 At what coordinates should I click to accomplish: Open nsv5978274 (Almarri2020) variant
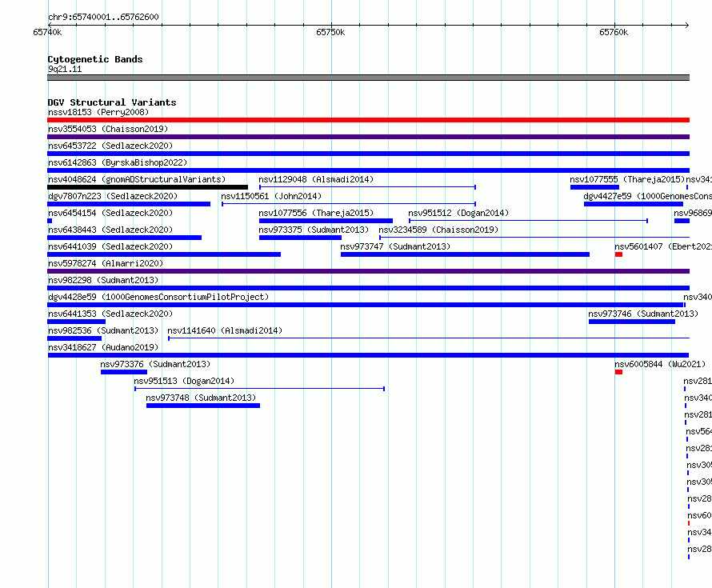point(106,263)
